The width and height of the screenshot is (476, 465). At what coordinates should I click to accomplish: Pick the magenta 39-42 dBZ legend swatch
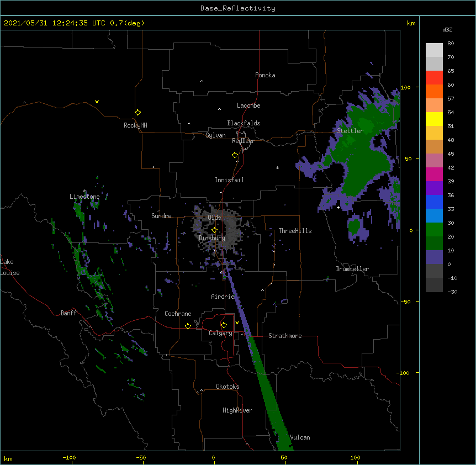434,174
